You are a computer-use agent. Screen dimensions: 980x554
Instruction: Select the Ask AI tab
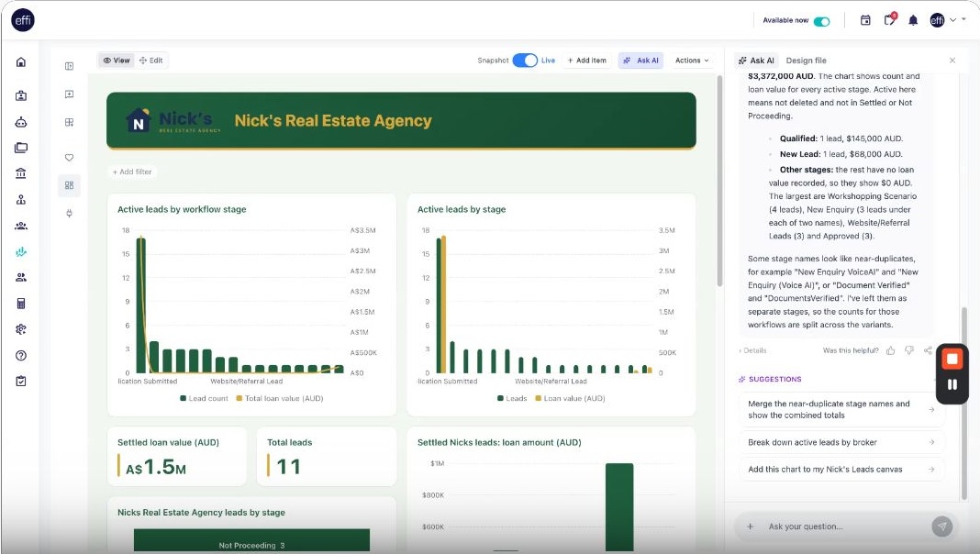coord(756,61)
